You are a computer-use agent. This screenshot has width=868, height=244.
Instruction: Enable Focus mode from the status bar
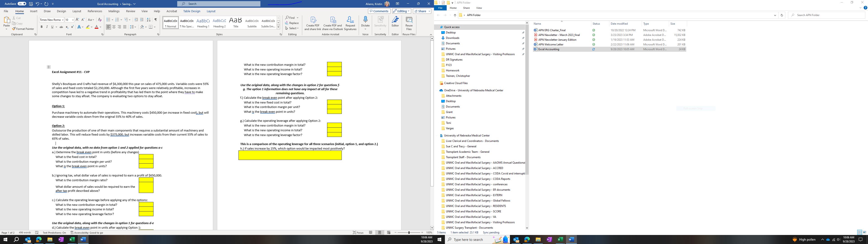click(358, 232)
